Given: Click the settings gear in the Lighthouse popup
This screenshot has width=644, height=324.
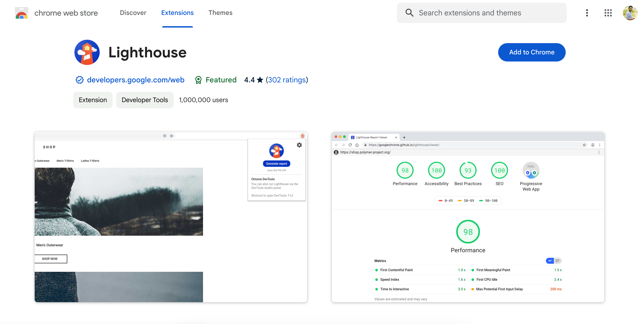Looking at the screenshot, I should coord(299,145).
